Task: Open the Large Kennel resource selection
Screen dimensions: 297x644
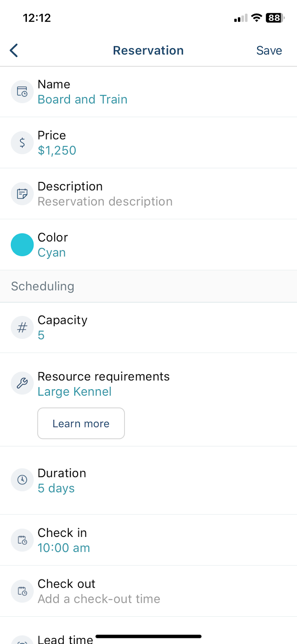Action: pos(75,392)
